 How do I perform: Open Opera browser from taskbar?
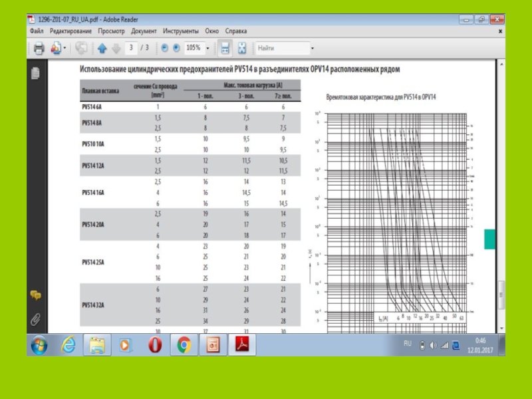click(x=154, y=345)
